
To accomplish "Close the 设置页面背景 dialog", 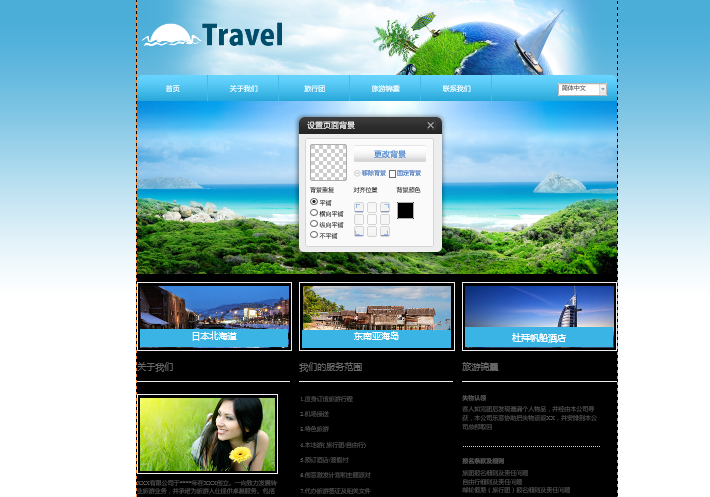I will pos(431,125).
